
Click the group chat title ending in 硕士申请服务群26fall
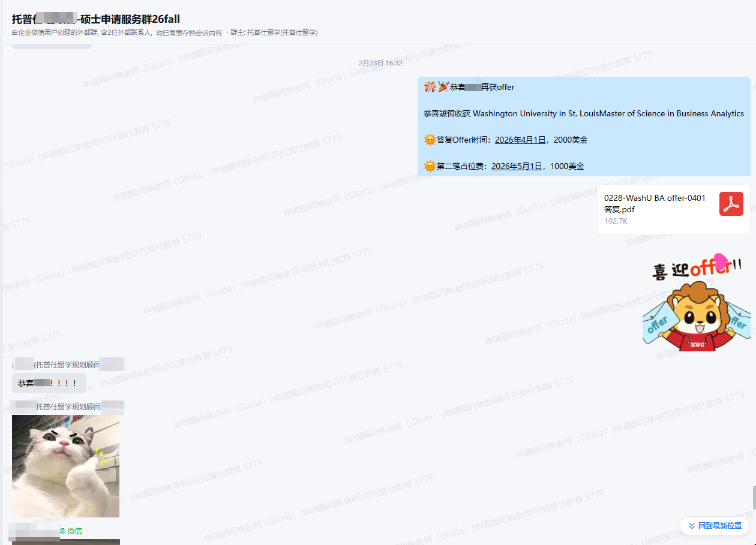(x=96, y=19)
